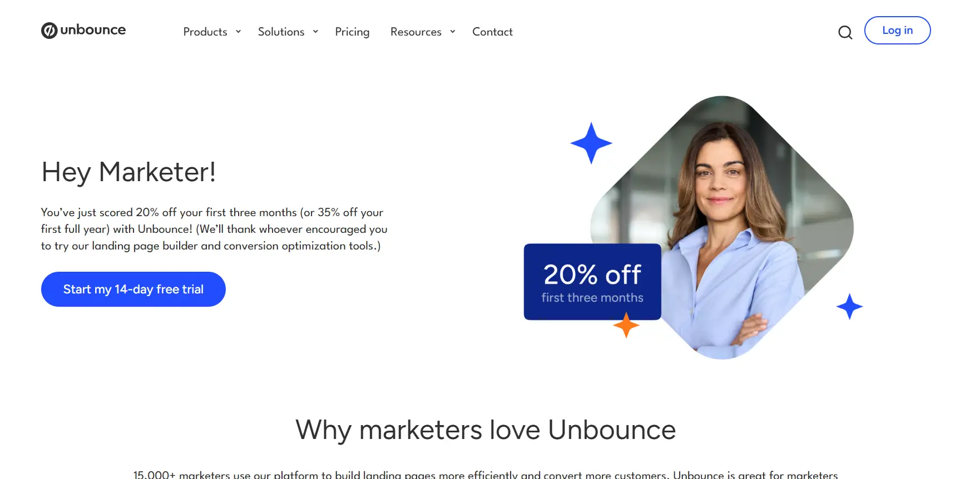Click the unbounce wordmark text
The image size is (980, 479).
coord(93,30)
